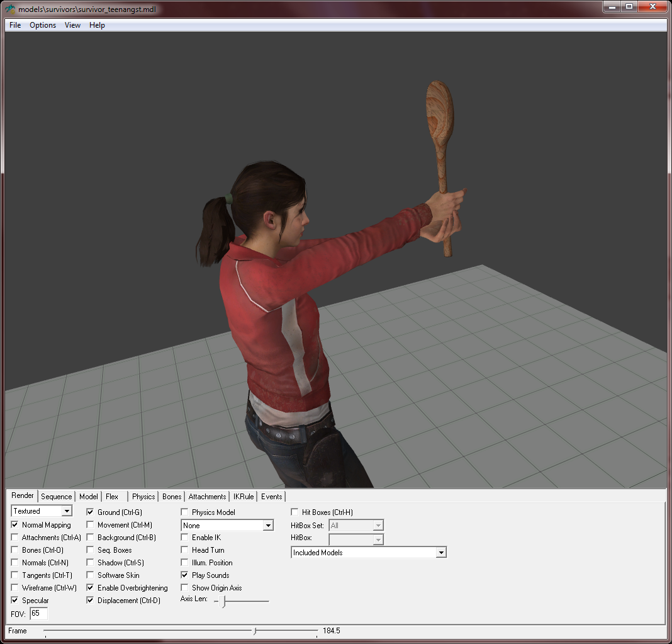Screen dimensions: 672x644
Task: Check the Illum. Position option
Action: tap(185, 563)
